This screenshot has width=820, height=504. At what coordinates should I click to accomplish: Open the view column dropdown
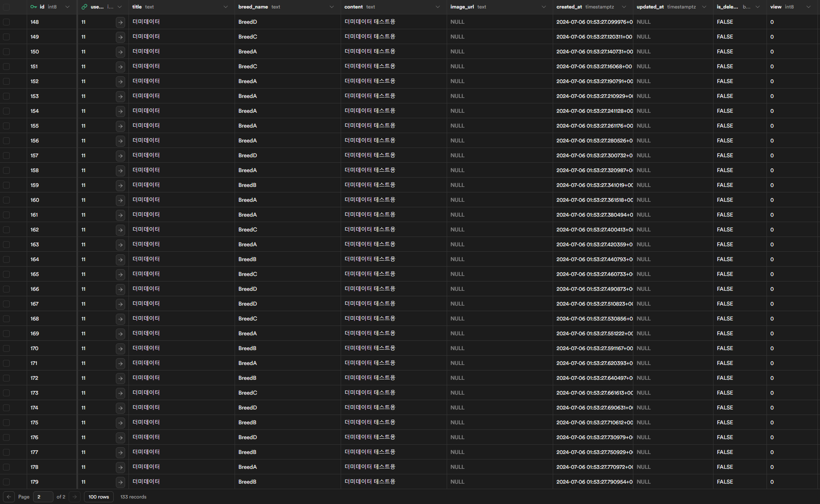[809, 7]
